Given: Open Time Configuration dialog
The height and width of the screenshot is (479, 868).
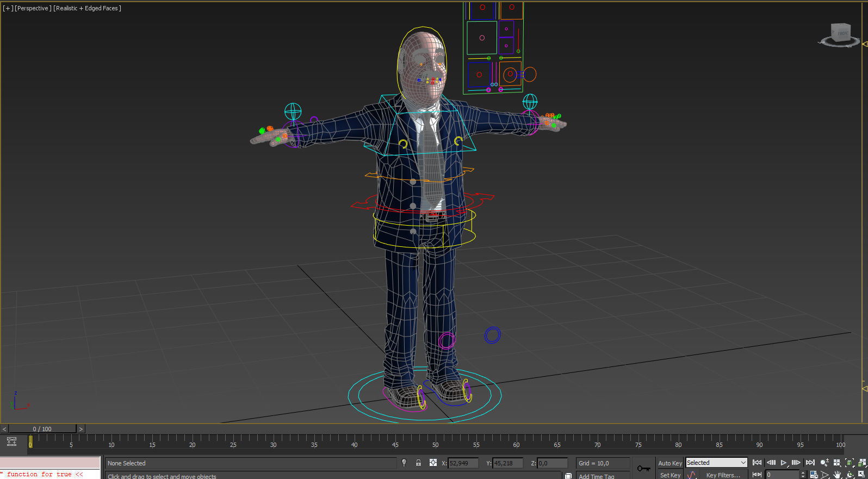Looking at the screenshot, I should click(814, 475).
